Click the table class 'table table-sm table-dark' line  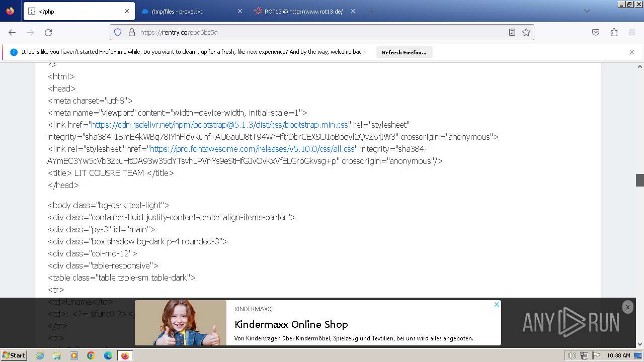coord(121,278)
